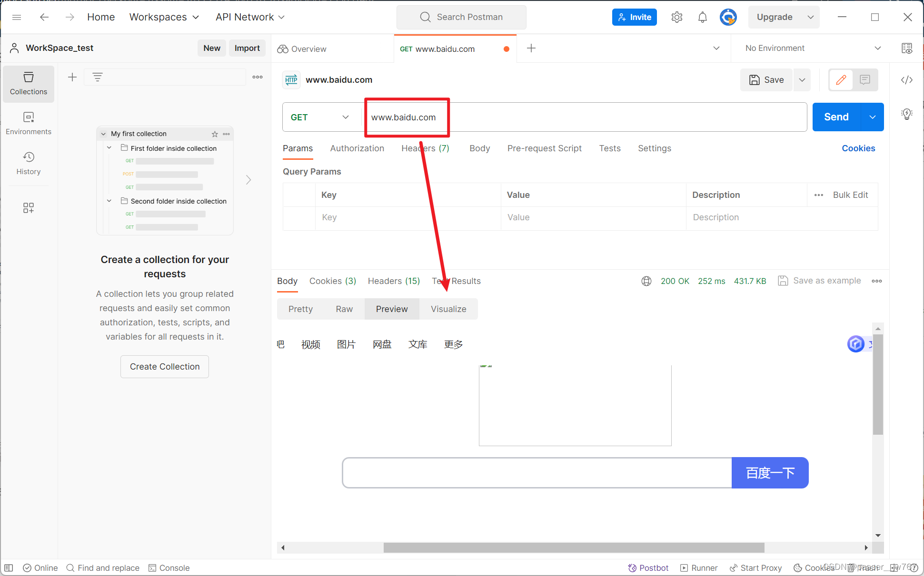Open the Cookies link
Image resolution: width=924 pixels, height=576 pixels.
click(858, 148)
